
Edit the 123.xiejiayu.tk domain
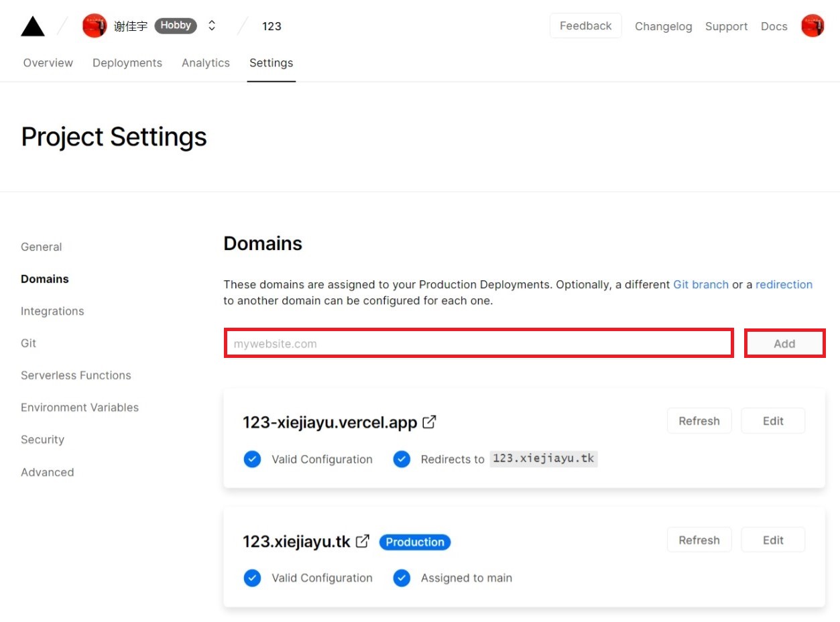click(772, 540)
